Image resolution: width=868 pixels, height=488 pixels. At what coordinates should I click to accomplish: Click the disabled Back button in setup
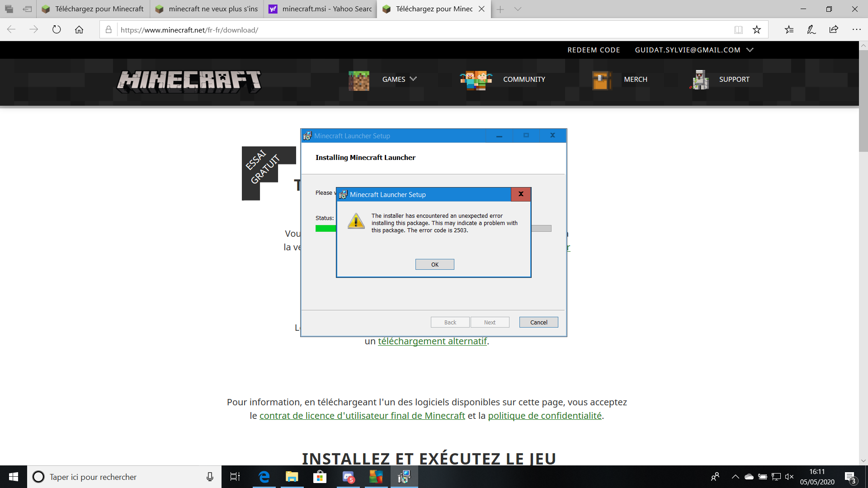point(450,322)
